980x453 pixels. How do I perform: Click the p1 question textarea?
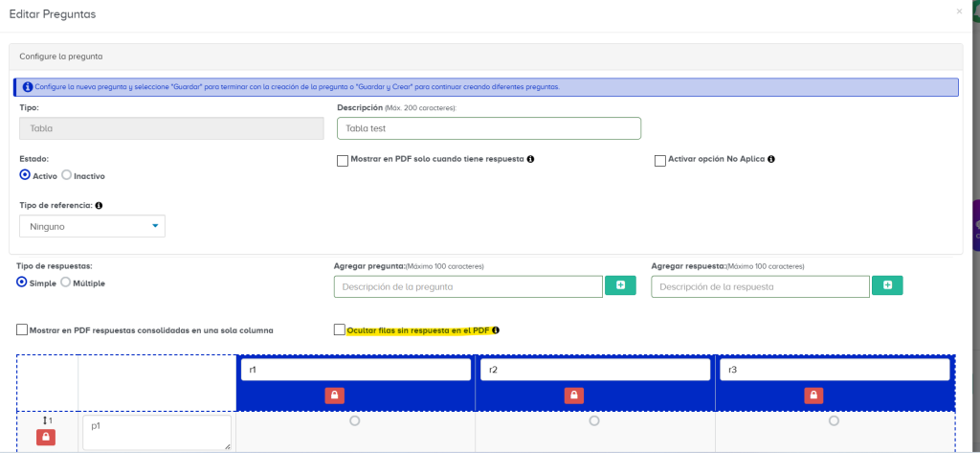click(157, 432)
